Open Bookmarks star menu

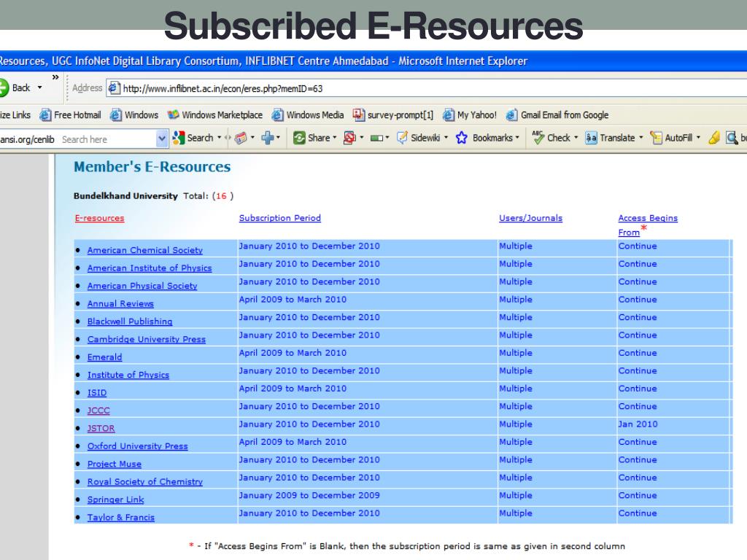coord(487,138)
